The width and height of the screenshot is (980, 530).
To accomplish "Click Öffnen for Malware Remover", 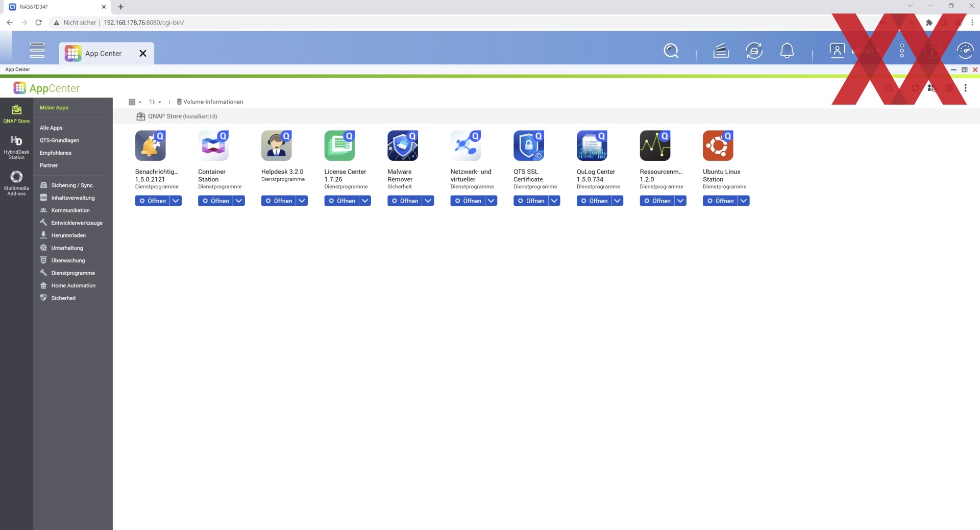I will [x=405, y=201].
